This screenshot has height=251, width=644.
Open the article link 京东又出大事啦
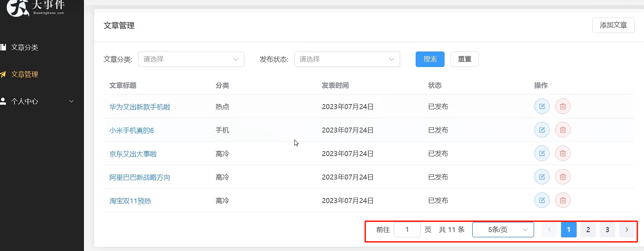[x=133, y=154]
